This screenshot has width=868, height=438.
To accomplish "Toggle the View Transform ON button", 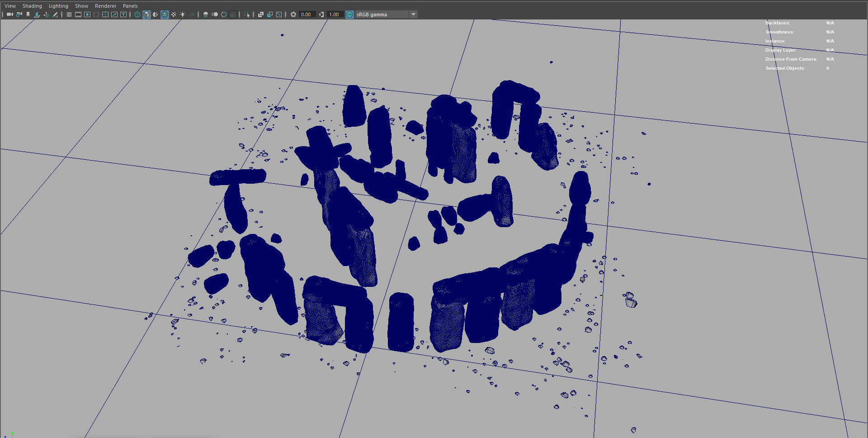I will [349, 14].
